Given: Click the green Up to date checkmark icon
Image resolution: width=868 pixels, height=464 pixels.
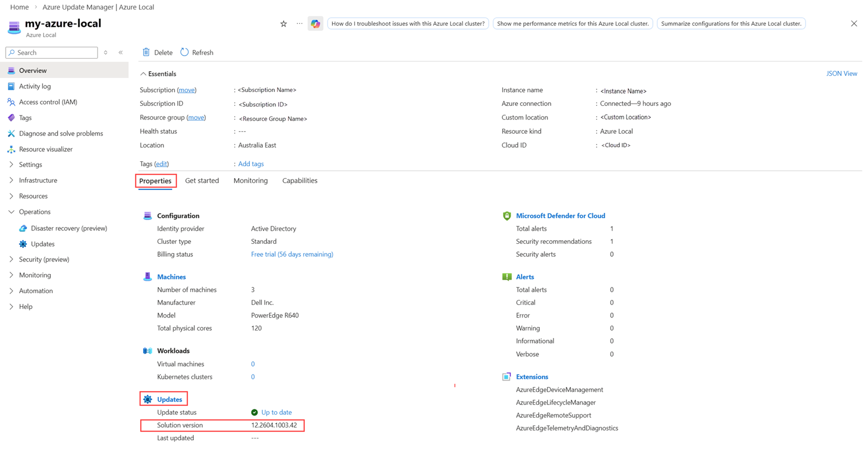Looking at the screenshot, I should [254, 412].
